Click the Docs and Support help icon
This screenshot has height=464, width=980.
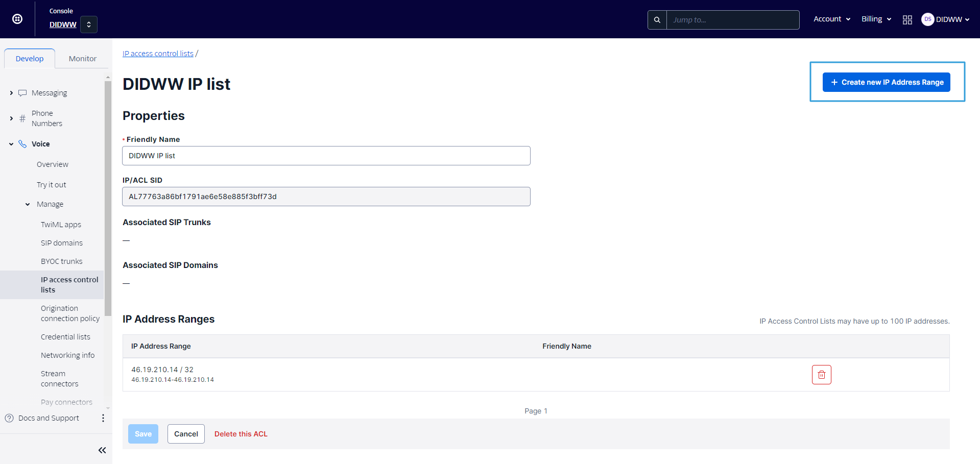9,418
